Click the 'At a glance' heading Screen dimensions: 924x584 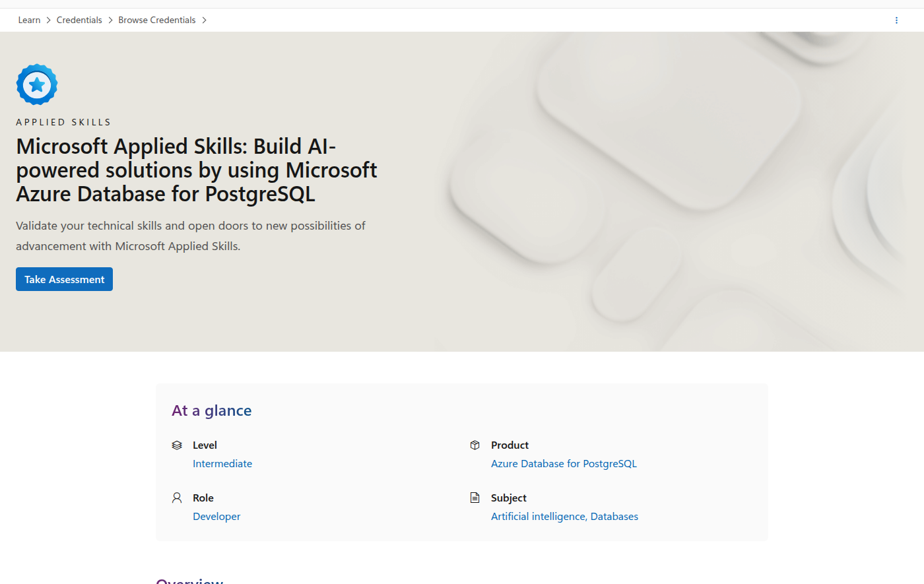click(x=212, y=410)
